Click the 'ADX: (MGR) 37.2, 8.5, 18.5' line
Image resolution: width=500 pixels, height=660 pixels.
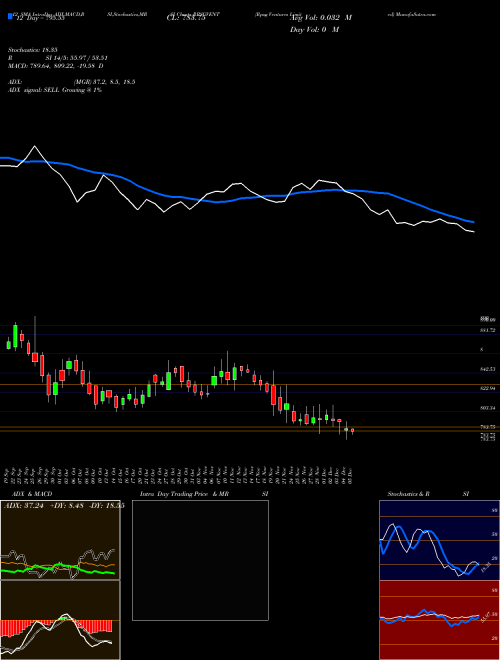click(x=71, y=82)
